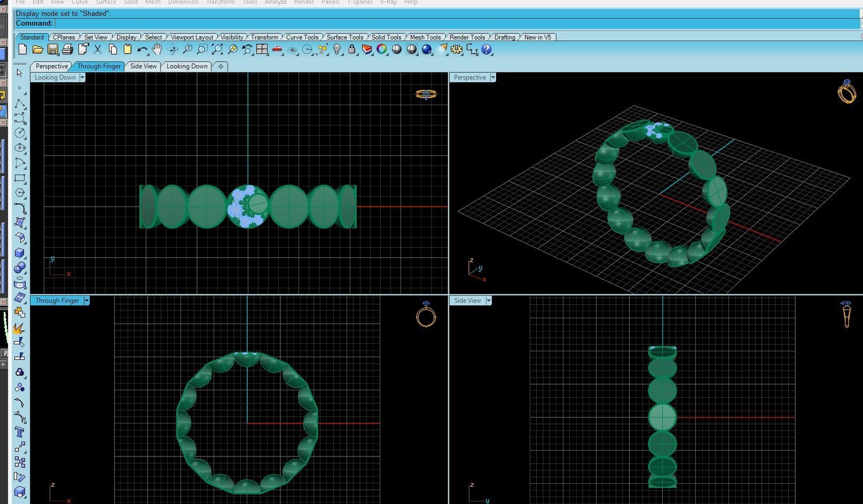Viewport: 863px width, 504px height.
Task: Select the Text object tool in sidebar
Action: 20,432
